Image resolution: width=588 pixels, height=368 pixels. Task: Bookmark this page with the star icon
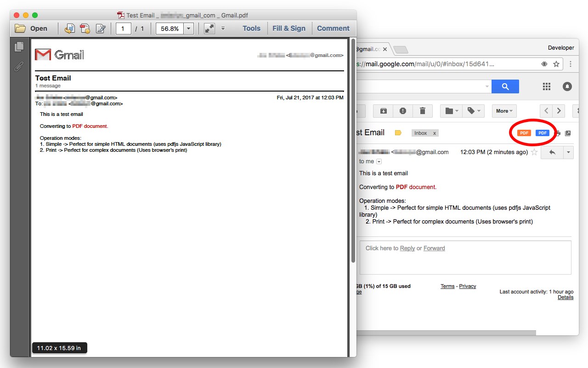556,64
